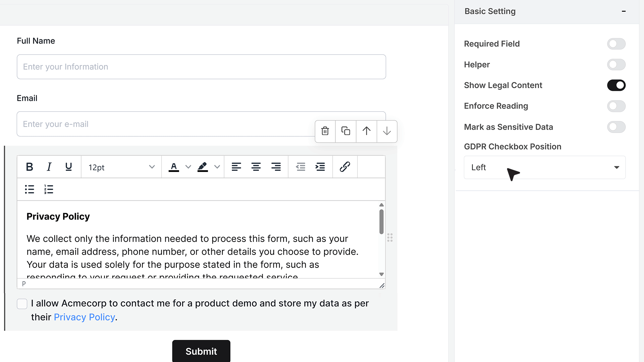Delete the field with trash icon

[325, 131]
